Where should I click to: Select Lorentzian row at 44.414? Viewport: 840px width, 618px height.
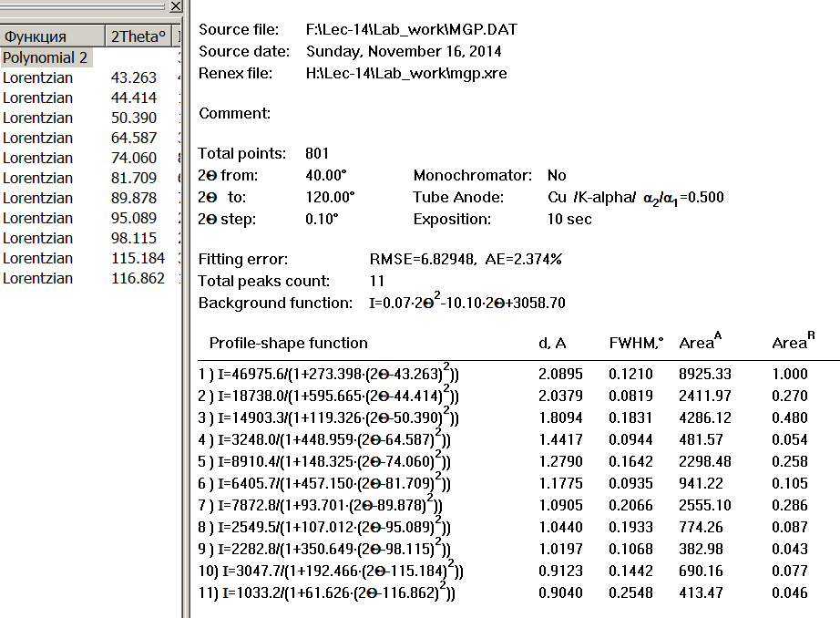89,98
